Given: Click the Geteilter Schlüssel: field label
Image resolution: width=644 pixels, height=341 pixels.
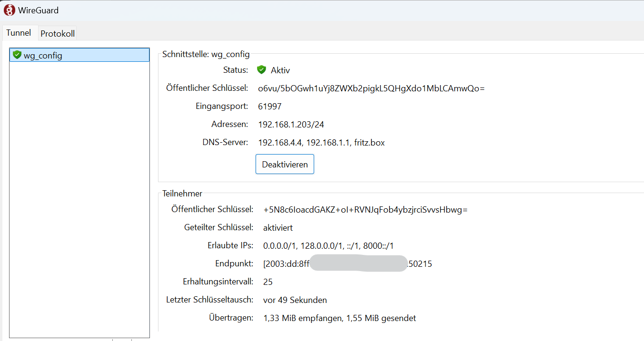Looking at the screenshot, I should click(x=219, y=228).
